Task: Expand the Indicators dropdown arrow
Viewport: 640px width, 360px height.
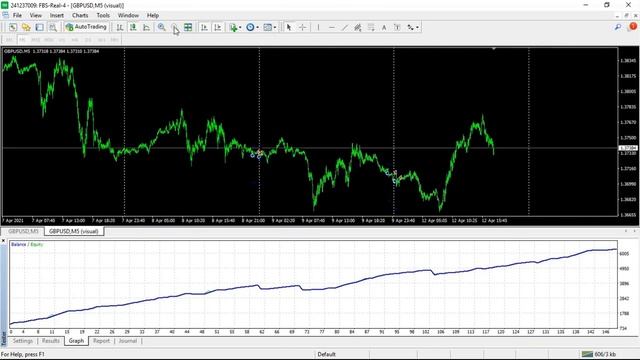Action: [240, 27]
